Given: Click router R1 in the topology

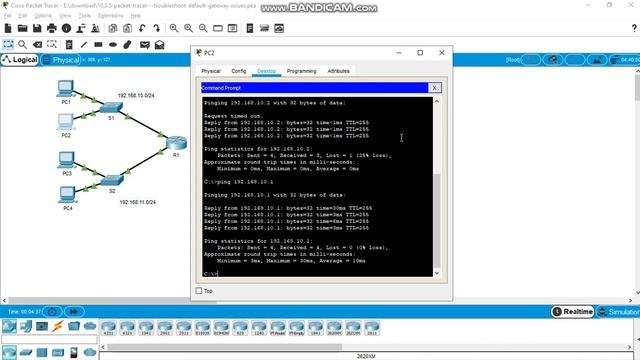Looking at the screenshot, I should coord(176,143).
